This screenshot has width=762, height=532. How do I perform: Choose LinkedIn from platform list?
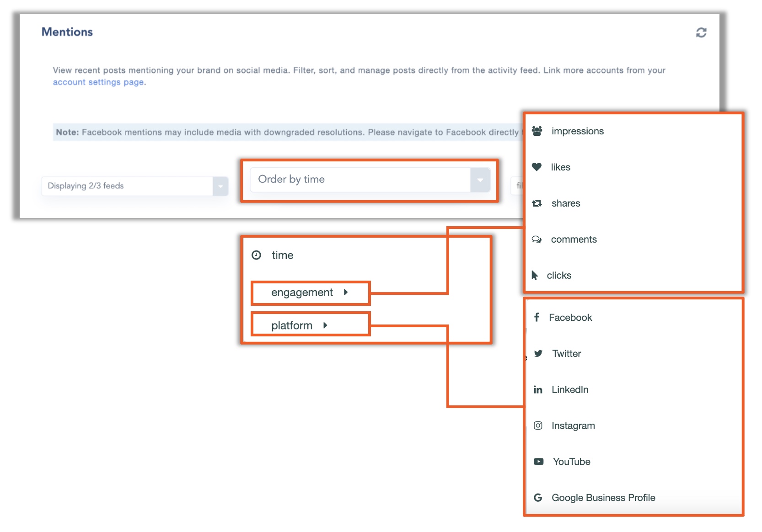click(569, 389)
